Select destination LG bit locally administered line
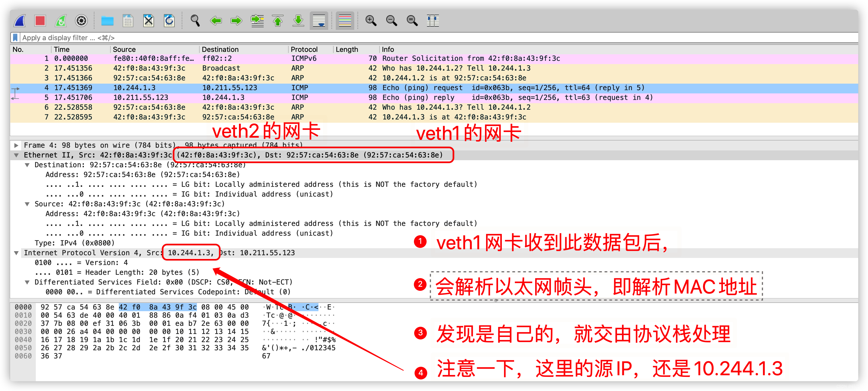Screen dimensions: 868x391 click(261, 185)
